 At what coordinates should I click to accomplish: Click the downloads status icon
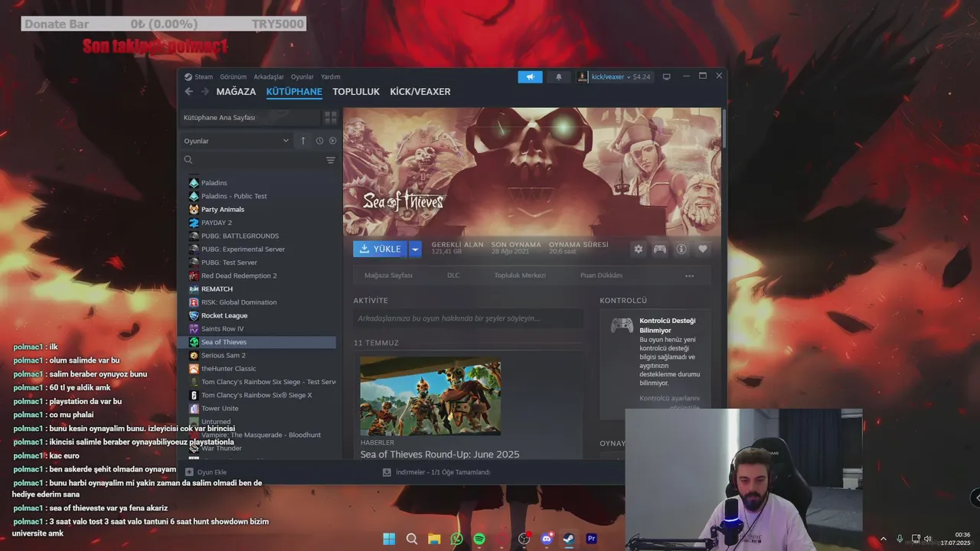[387, 472]
